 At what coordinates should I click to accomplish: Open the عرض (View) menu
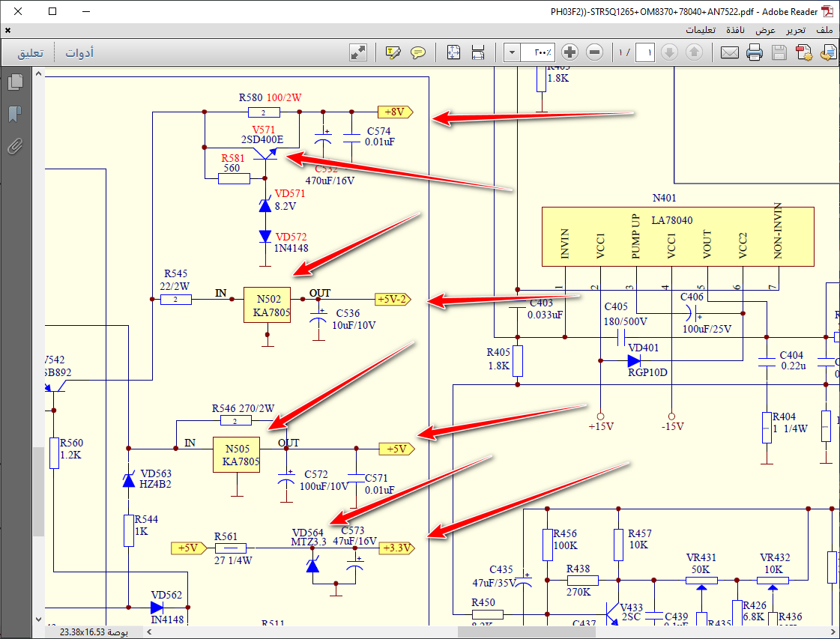[766, 30]
